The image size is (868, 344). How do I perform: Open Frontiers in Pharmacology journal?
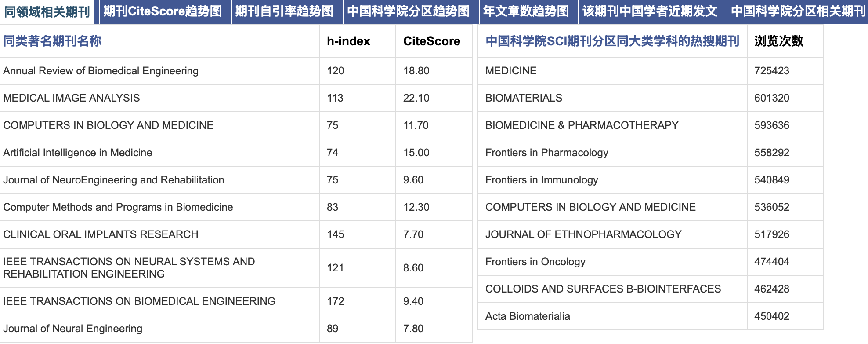pos(547,153)
